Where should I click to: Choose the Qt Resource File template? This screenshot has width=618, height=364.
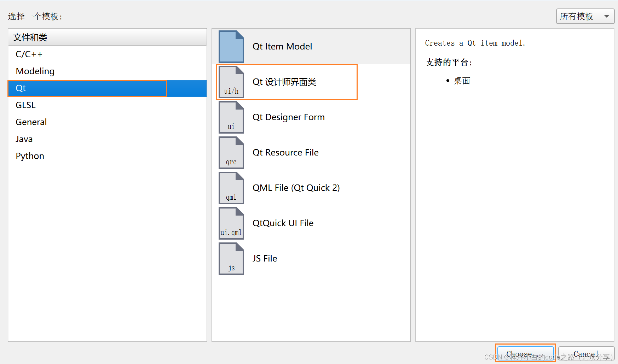point(311,153)
